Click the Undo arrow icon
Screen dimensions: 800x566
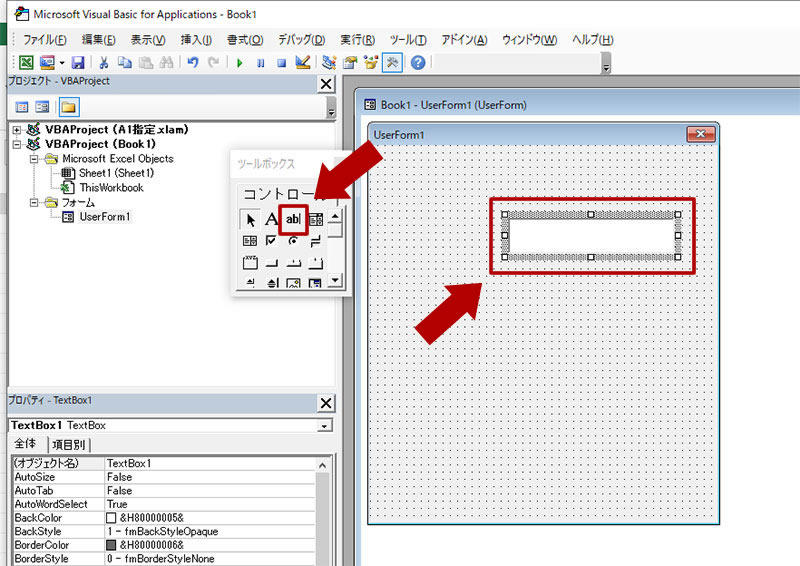[x=193, y=63]
